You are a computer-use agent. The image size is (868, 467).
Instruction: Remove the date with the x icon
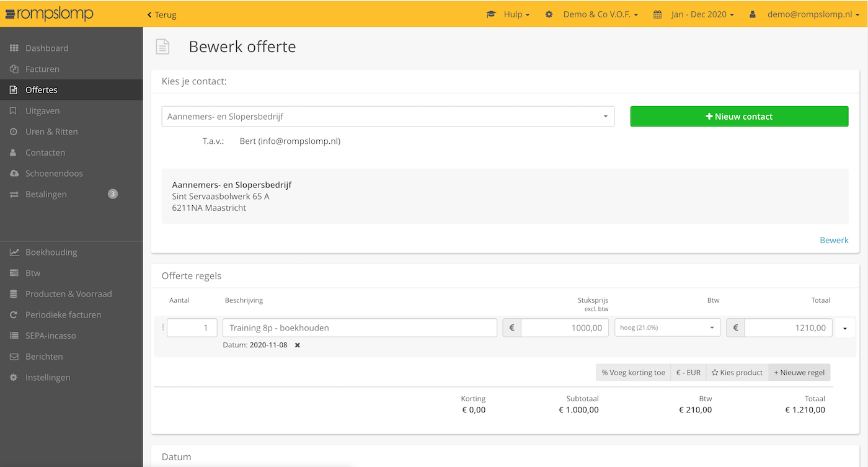[298, 345]
